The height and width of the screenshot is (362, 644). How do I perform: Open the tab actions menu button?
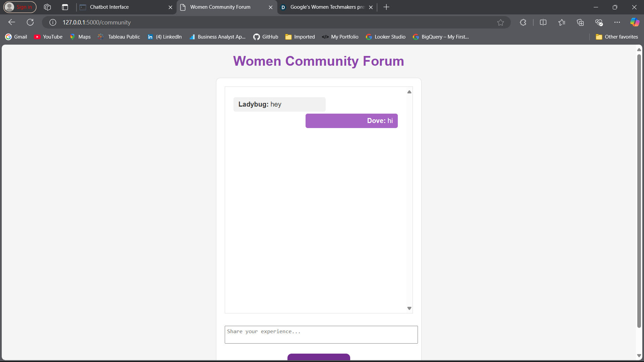65,7
